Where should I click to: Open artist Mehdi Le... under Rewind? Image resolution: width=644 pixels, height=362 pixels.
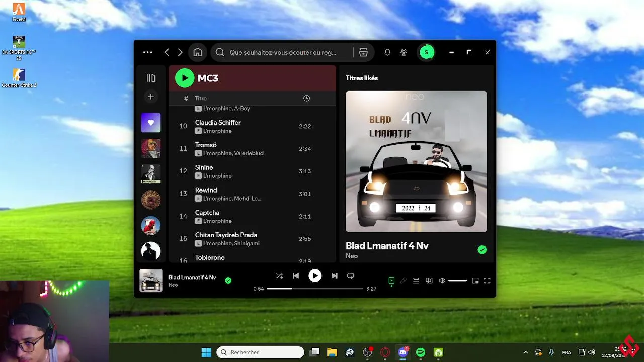[x=248, y=199]
